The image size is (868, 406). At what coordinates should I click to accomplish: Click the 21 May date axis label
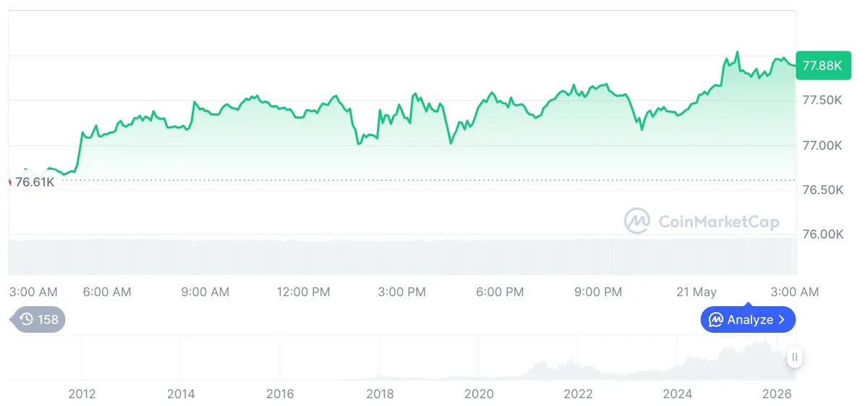pyautogui.click(x=696, y=292)
